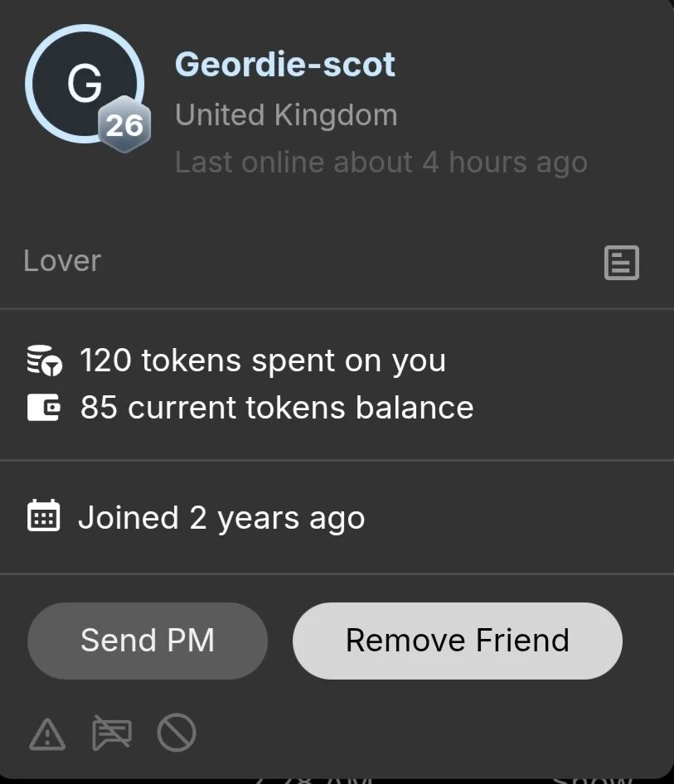Select the Lover status label
The width and height of the screenshot is (674, 784).
point(62,261)
